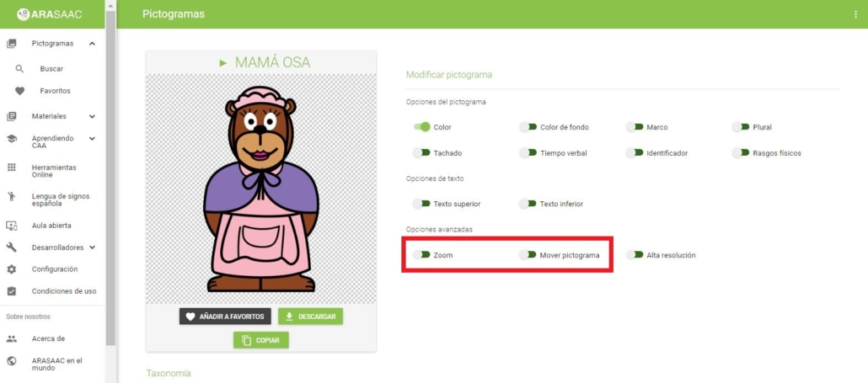
Task: Click the Aprendiendo CAA graduation cap icon
Action: point(12,139)
